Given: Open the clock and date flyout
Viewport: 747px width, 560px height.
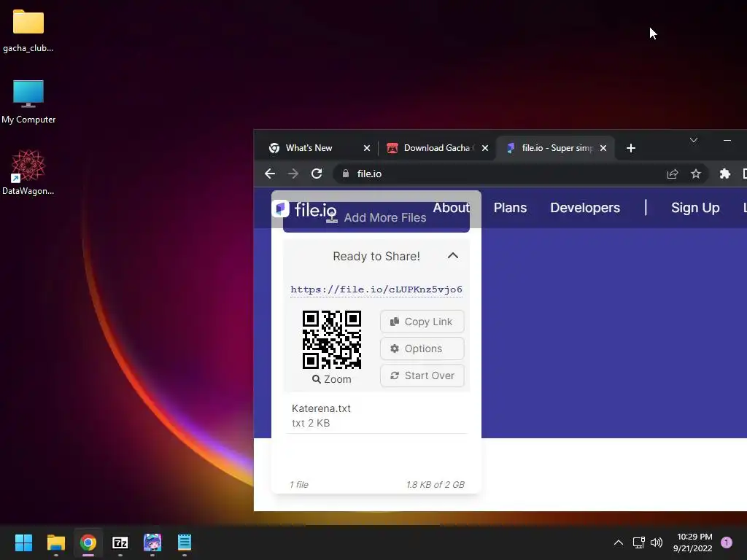Looking at the screenshot, I should 692,542.
